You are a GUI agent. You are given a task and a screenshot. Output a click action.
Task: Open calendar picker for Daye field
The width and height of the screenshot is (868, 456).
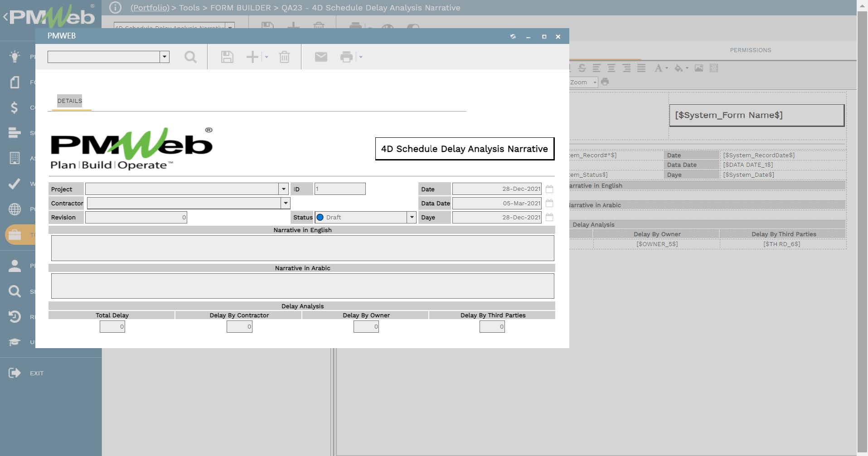pos(549,217)
